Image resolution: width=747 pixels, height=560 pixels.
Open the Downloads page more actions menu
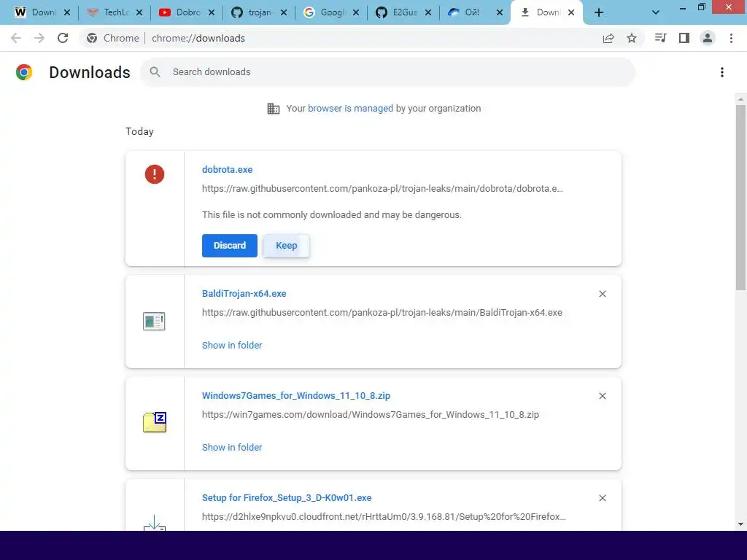[x=722, y=72]
